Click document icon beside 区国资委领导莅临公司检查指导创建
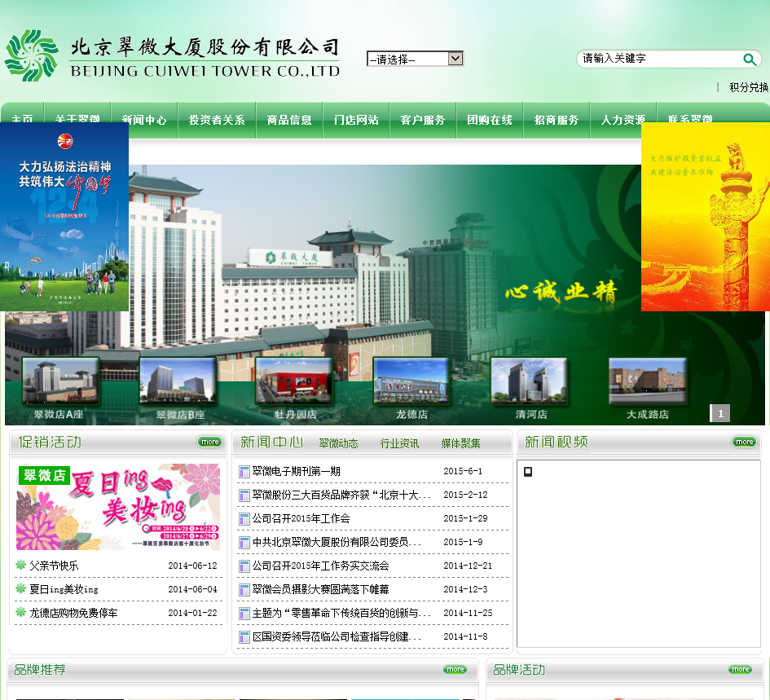Viewport: 770px width, 700px height. (244, 636)
